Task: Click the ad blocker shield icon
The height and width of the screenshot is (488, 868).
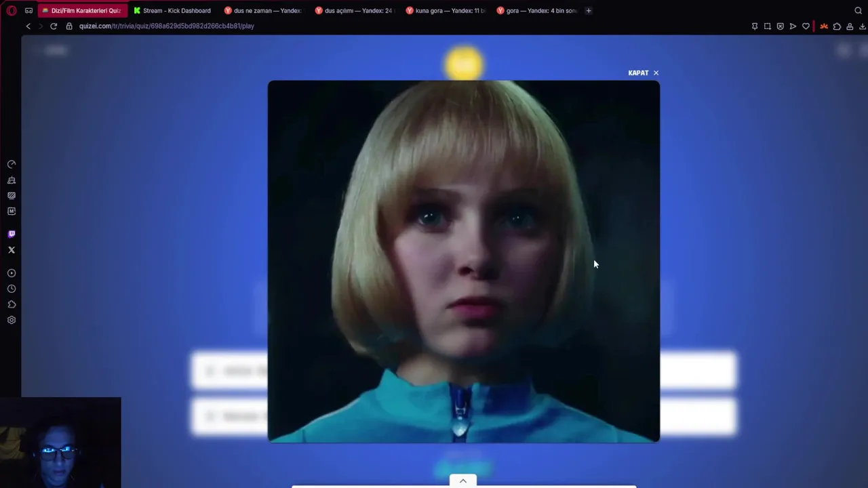Action: click(780, 26)
